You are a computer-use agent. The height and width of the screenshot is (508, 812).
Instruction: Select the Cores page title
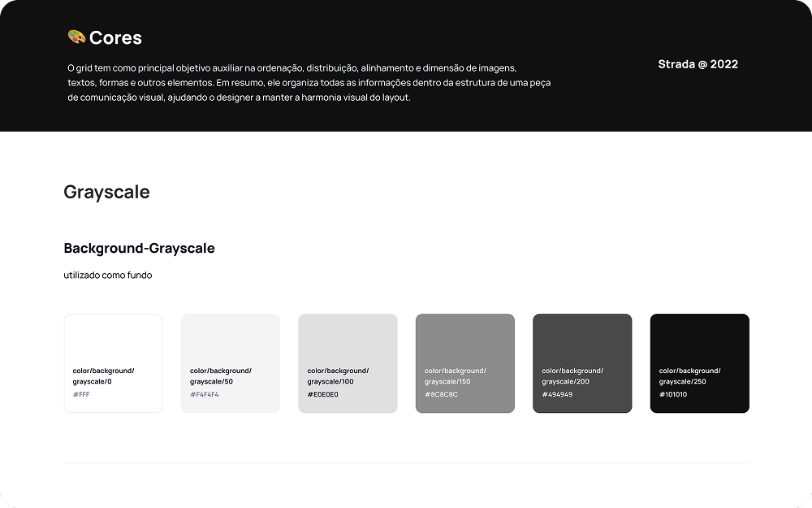pos(115,38)
